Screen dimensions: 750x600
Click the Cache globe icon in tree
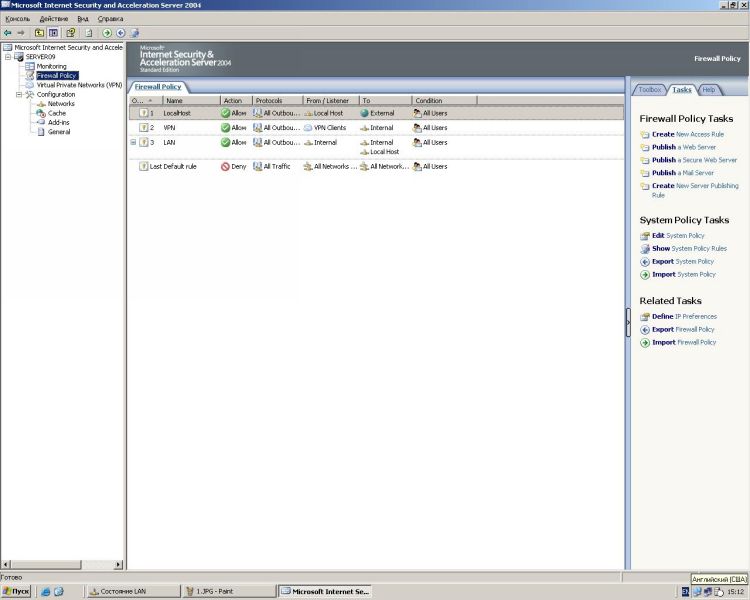[x=41, y=113]
